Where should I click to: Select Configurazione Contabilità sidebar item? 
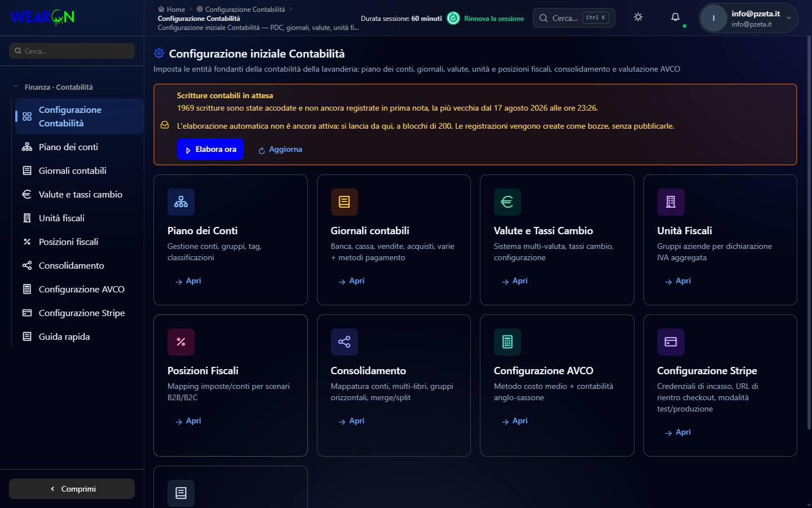click(x=80, y=116)
